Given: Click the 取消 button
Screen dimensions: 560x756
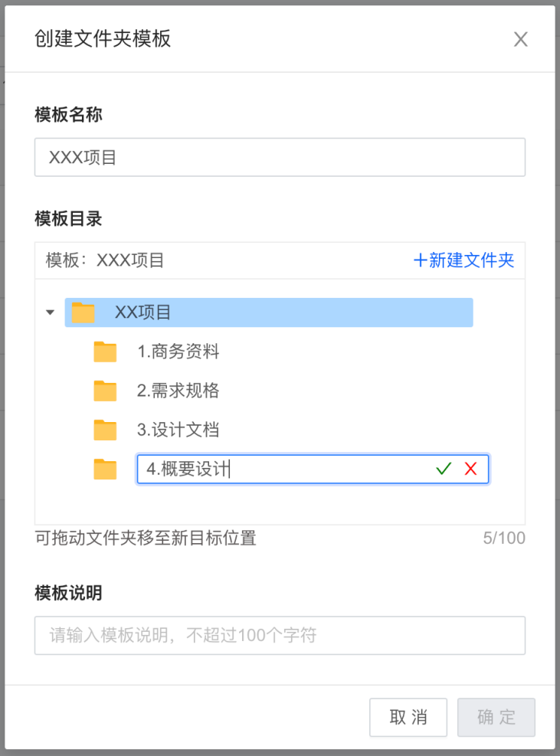Looking at the screenshot, I should coord(408,718).
